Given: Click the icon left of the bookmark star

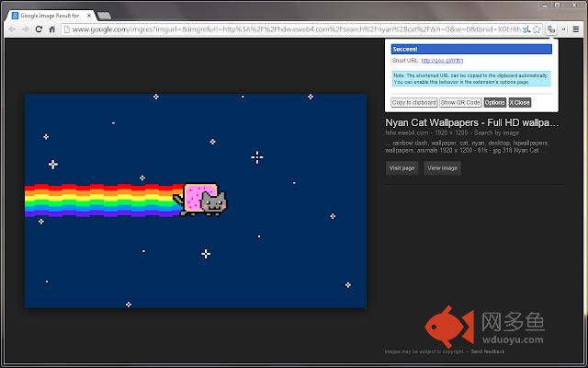Looking at the screenshot, I should 526,29.
